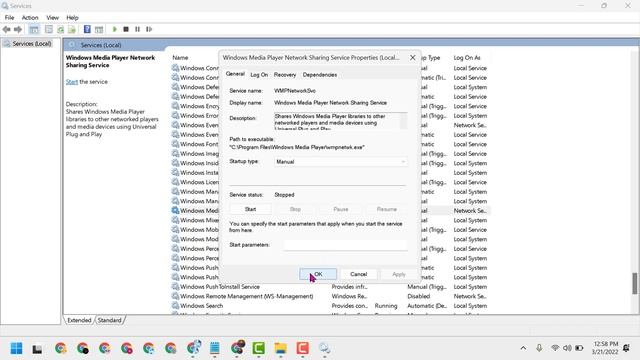Sort by the Name column header
The height and width of the screenshot is (360, 640).
pyautogui.click(x=180, y=58)
